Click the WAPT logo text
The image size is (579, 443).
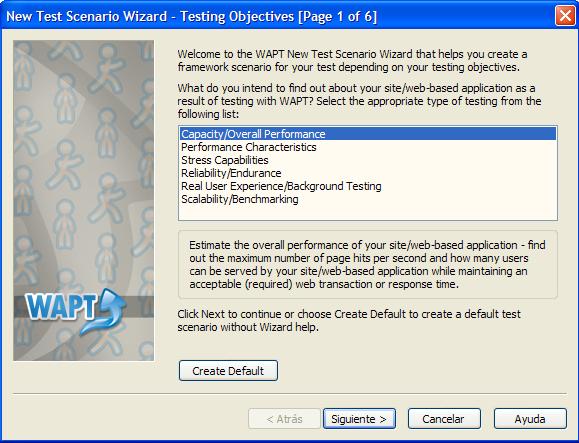pos(61,306)
